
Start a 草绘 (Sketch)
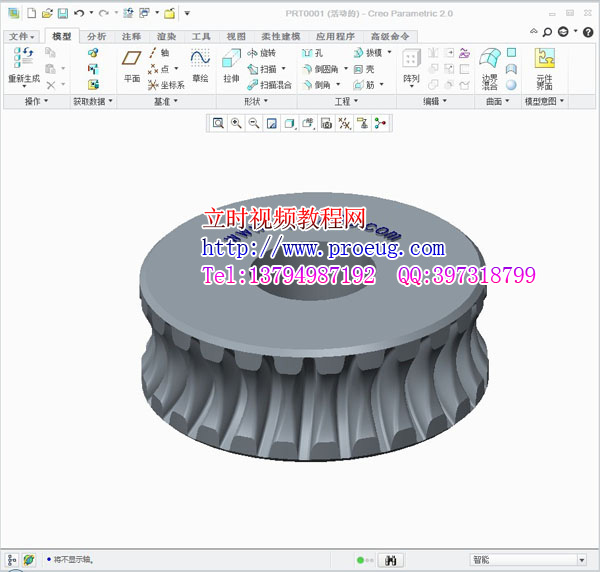[x=200, y=66]
